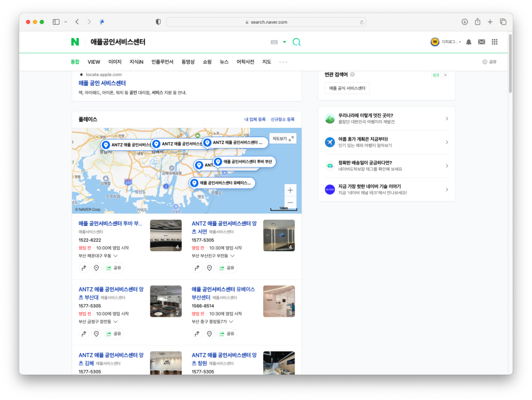Viewport: 532px width, 400px height.
Task: Open the 애플 공인 서비스센터 link
Action: coord(102,83)
